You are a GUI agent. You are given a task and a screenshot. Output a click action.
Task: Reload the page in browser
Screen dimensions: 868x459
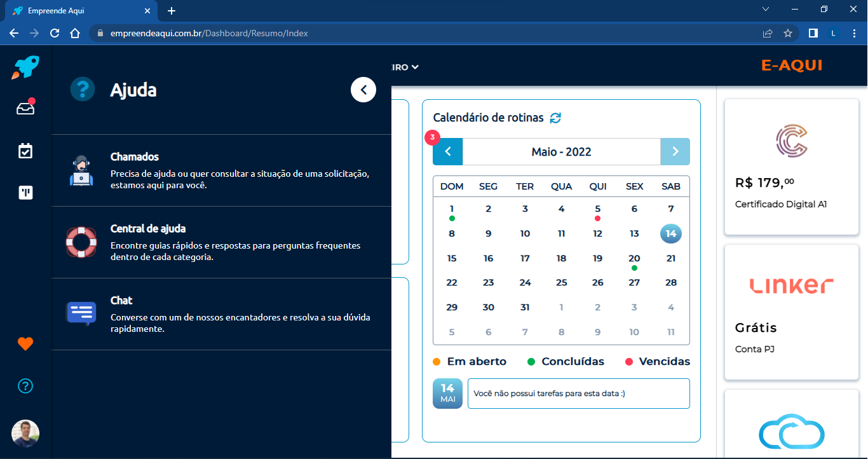point(55,33)
